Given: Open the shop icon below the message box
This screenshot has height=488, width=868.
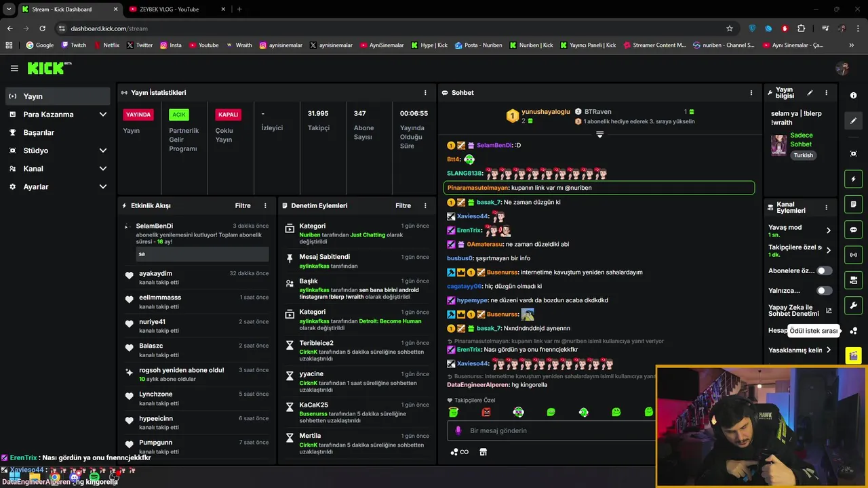Looking at the screenshot, I should [x=483, y=452].
